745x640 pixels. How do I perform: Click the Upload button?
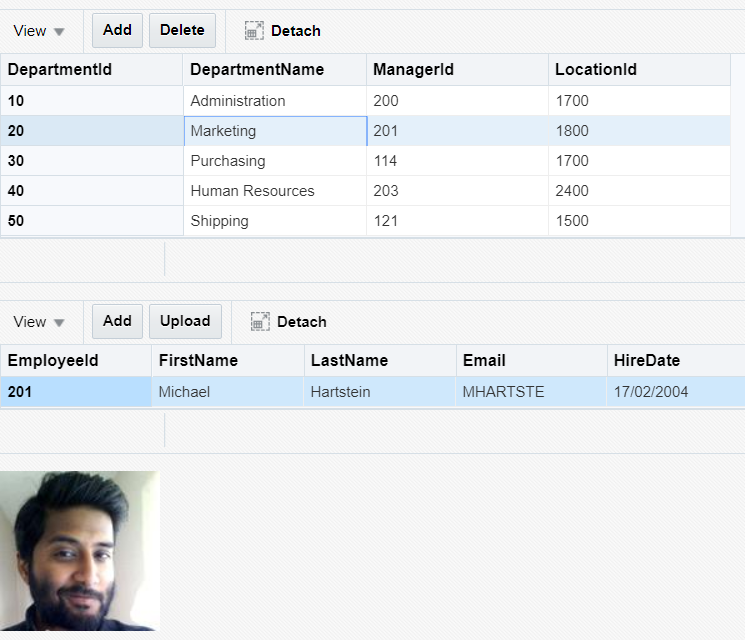(185, 321)
